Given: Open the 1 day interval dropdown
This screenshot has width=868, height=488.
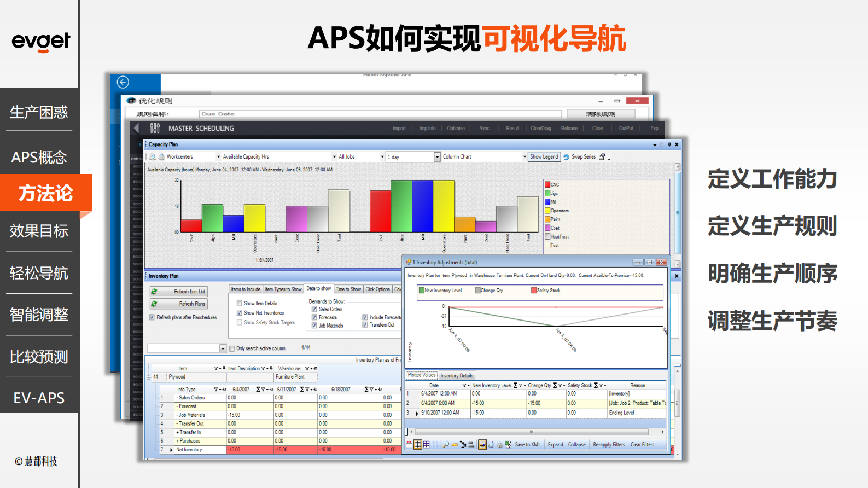Looking at the screenshot, I should coord(437,157).
